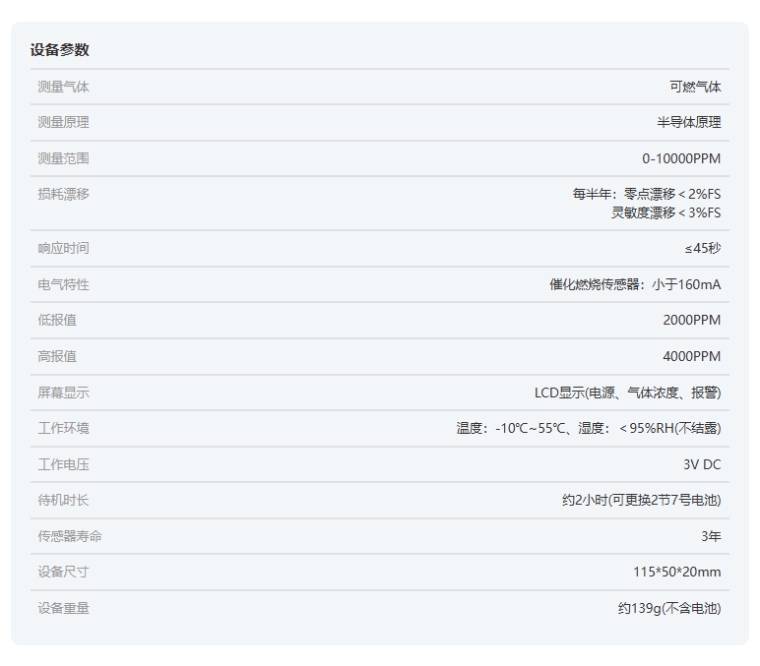The image size is (760, 666).
Task: Click the 零点漂移<2%FS text line
Action: click(647, 195)
